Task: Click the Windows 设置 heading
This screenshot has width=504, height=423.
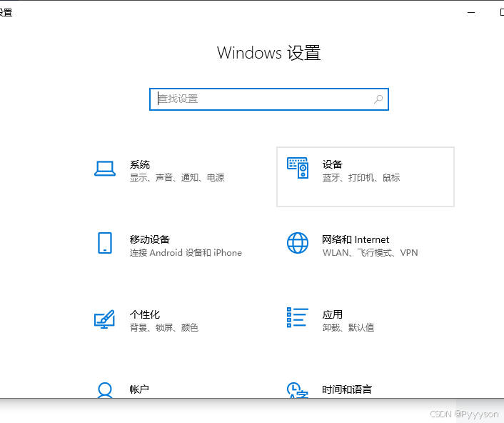Action: tap(268, 53)
